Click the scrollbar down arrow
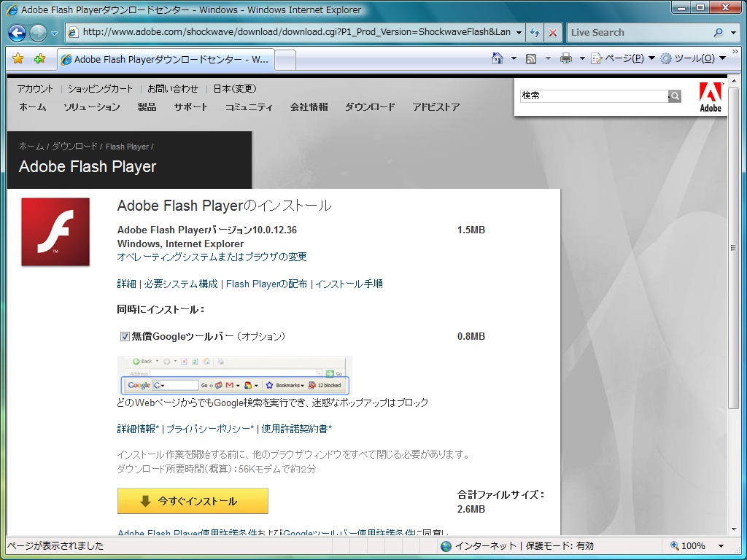Image resolution: width=747 pixels, height=560 pixels. pyautogui.click(x=733, y=529)
